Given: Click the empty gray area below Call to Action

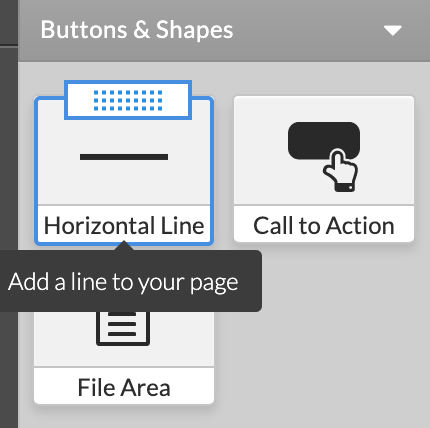Looking at the screenshot, I should pos(324,328).
